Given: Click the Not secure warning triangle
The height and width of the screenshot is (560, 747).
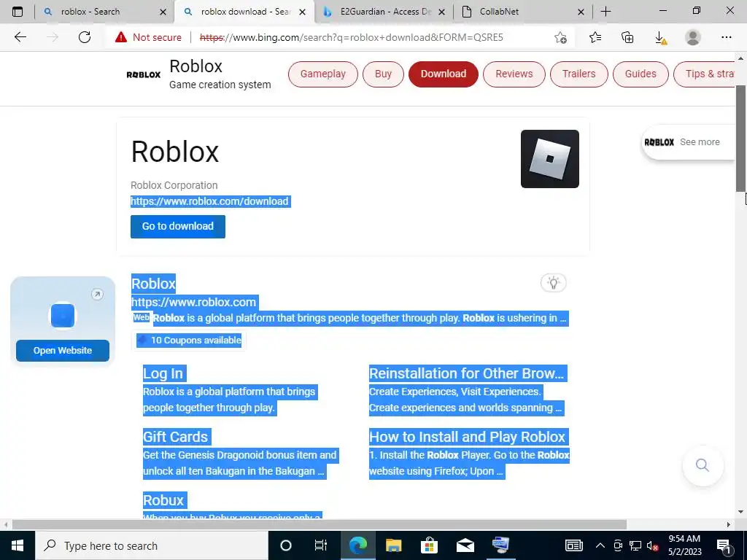Looking at the screenshot, I should click(x=121, y=37).
